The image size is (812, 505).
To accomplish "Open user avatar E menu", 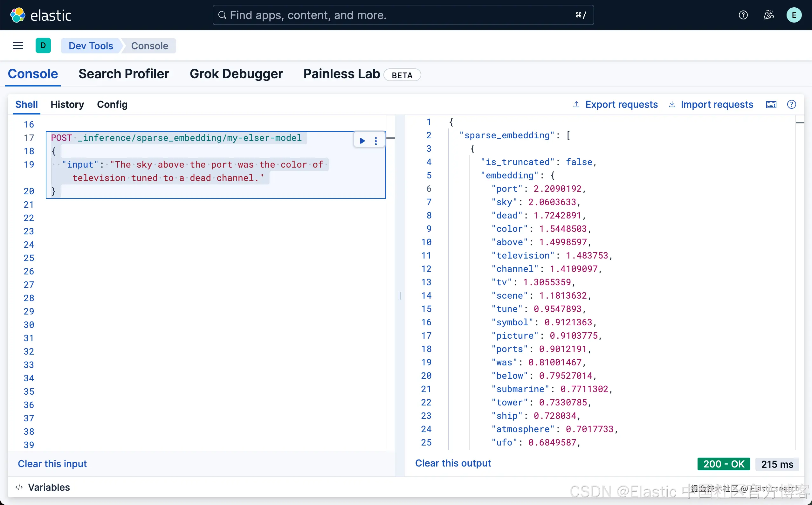I will 794,15.
